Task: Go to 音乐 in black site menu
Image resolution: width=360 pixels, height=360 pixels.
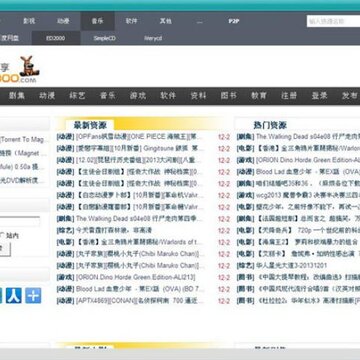Action: 108,96
